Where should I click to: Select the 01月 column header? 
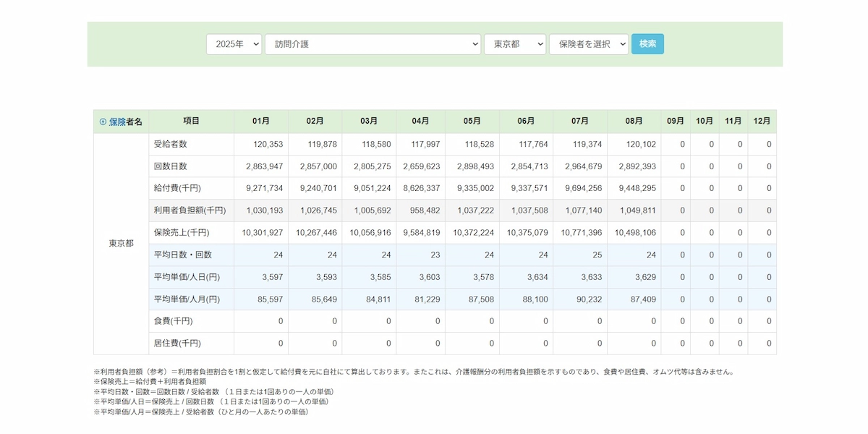pos(261,121)
